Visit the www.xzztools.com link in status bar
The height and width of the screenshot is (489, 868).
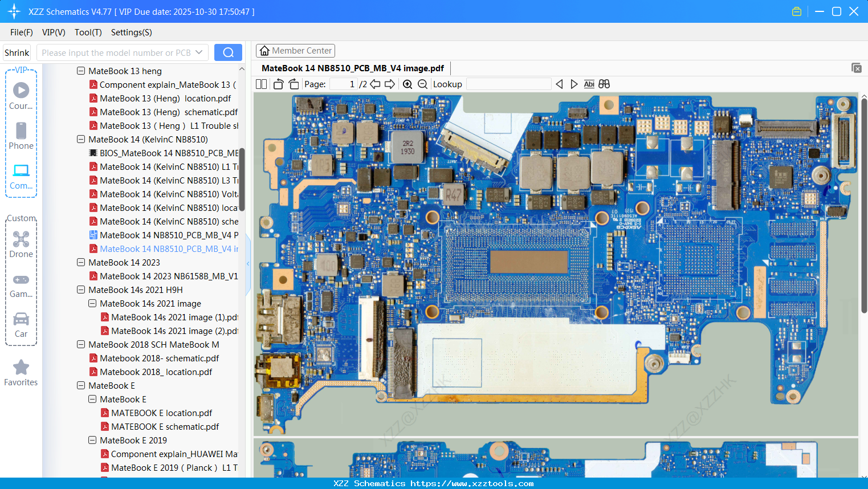(x=472, y=483)
